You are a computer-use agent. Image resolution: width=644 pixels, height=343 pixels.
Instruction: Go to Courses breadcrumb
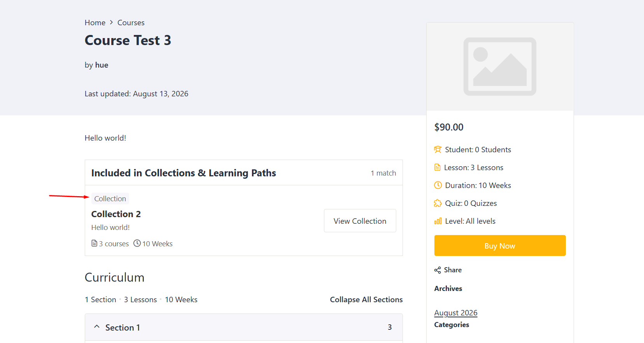click(131, 23)
